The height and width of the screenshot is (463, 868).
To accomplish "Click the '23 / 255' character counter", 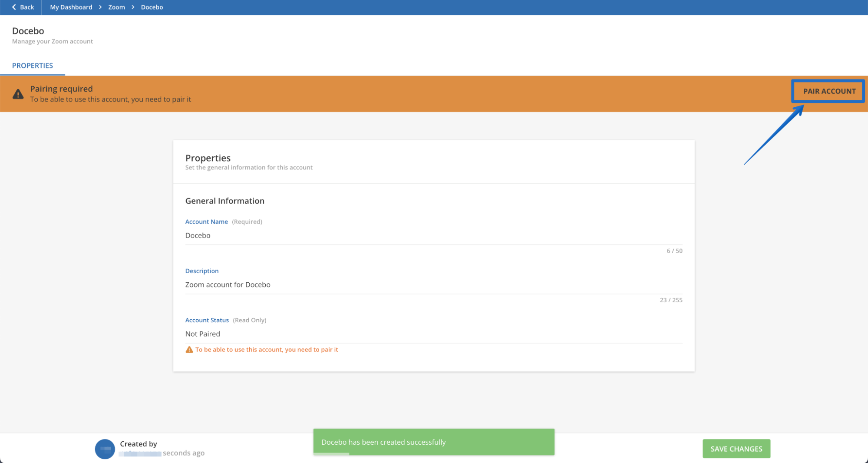I will tap(671, 300).
